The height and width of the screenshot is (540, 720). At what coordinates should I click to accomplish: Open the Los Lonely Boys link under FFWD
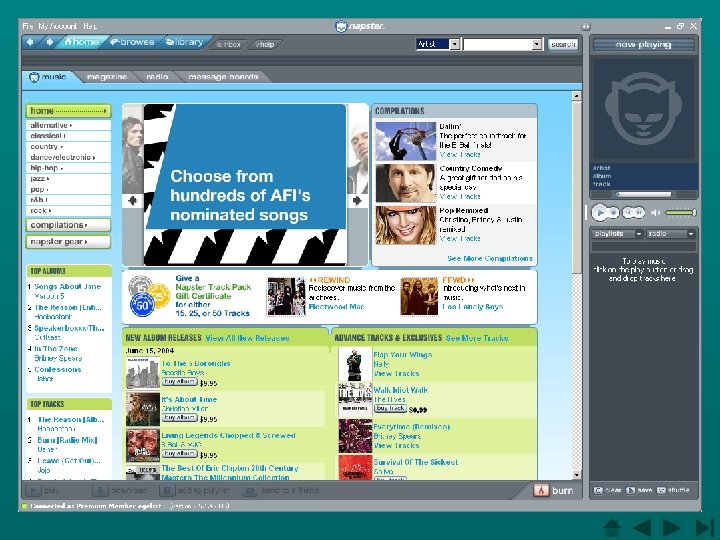click(x=472, y=307)
